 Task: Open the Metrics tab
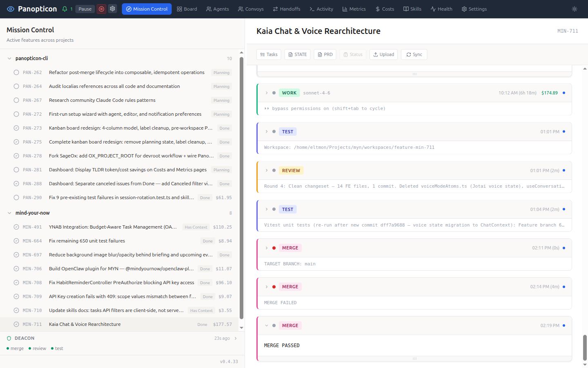tap(354, 9)
